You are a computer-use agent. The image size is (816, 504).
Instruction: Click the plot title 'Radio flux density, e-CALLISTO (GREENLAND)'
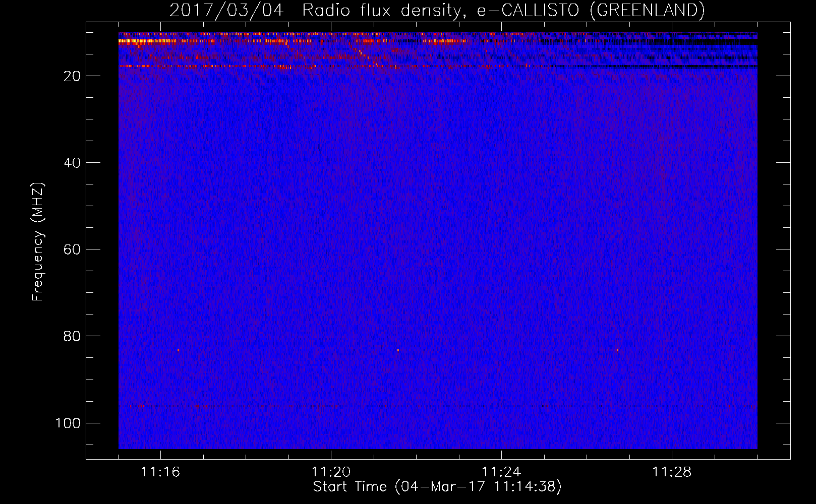click(x=503, y=10)
